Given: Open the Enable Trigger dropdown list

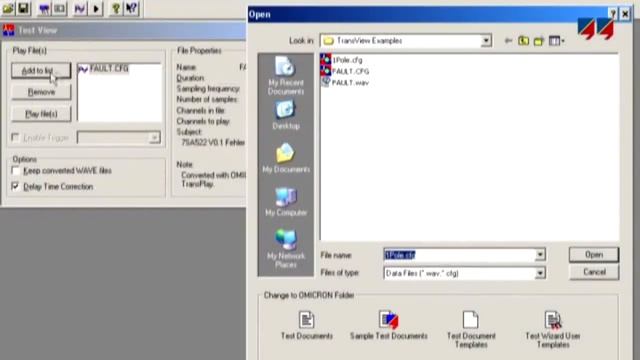Looking at the screenshot, I should coord(154,138).
